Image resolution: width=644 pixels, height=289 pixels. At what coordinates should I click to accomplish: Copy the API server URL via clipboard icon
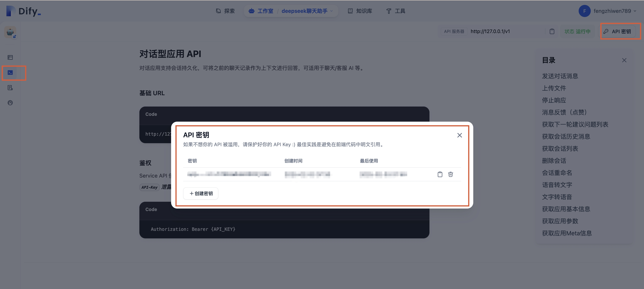point(552,32)
